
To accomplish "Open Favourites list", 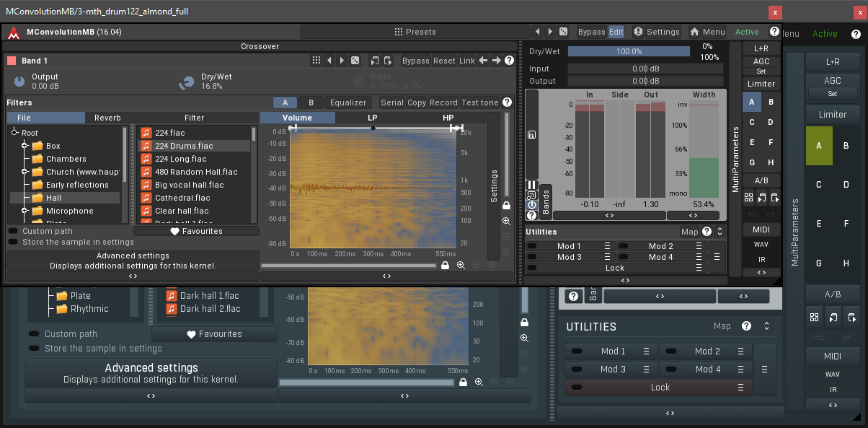I will [196, 231].
